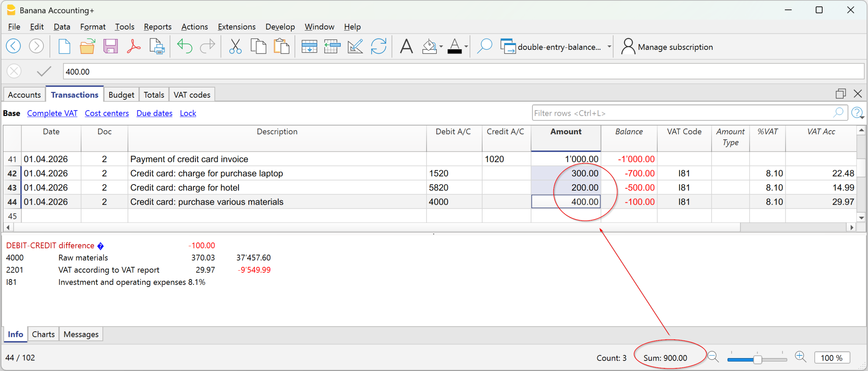The image size is (868, 371).
Task: Open the Reports menu
Action: [157, 27]
